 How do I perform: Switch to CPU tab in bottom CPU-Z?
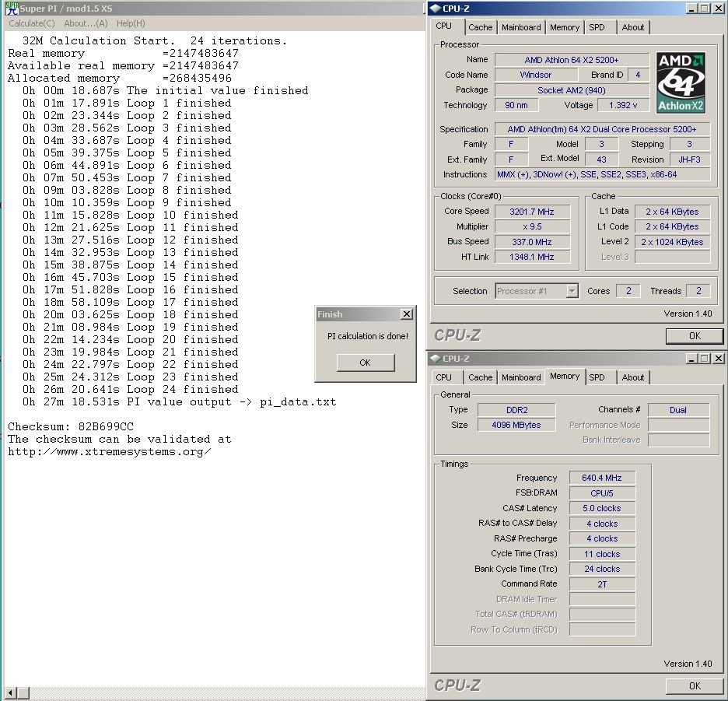point(444,377)
